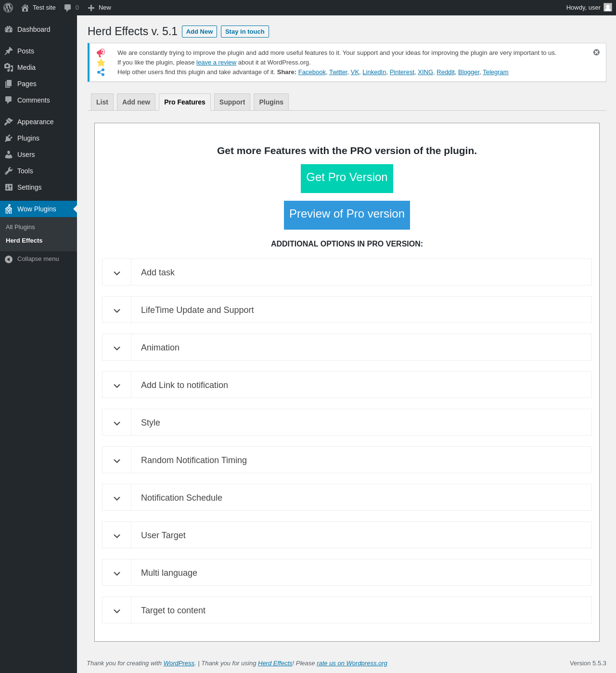Image resolution: width=616 pixels, height=673 pixels.
Task: Open the comments bubble in admin bar
Action: (x=67, y=8)
